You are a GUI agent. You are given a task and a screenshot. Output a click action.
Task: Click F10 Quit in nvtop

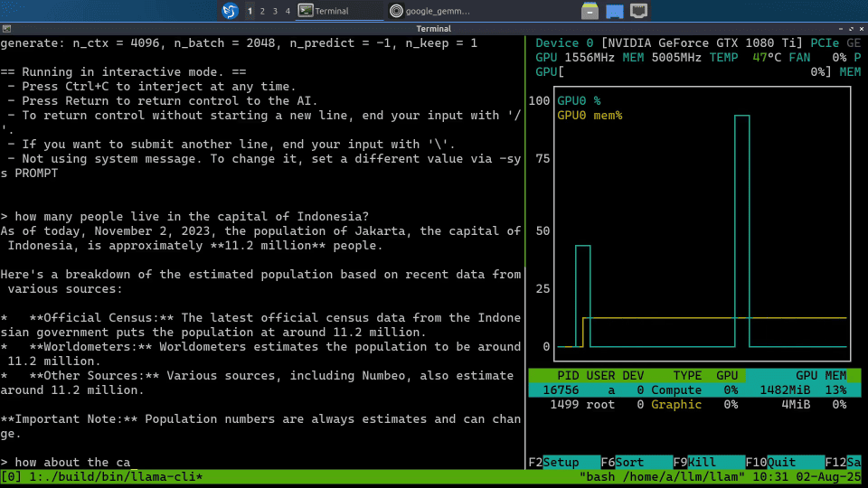pos(785,462)
